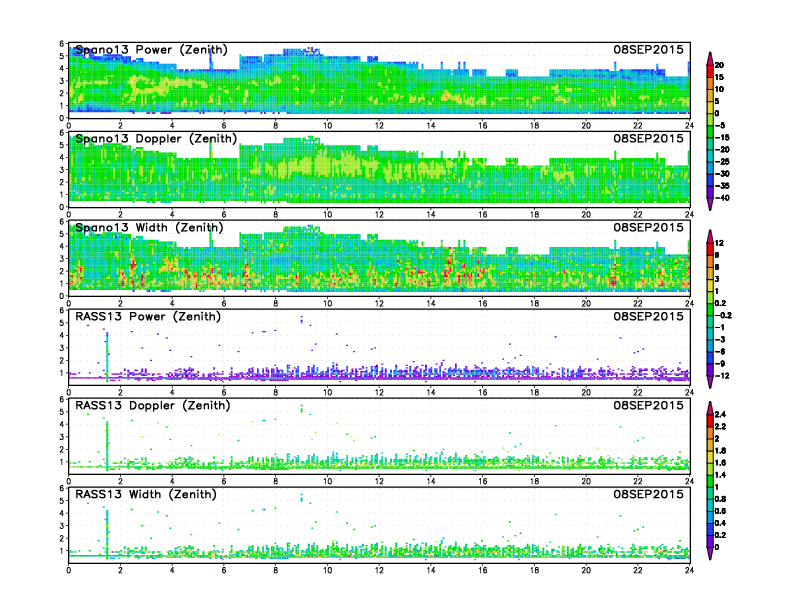Click the '-40' label on the top colorbar
The height and width of the screenshot is (612, 792).
(x=722, y=198)
